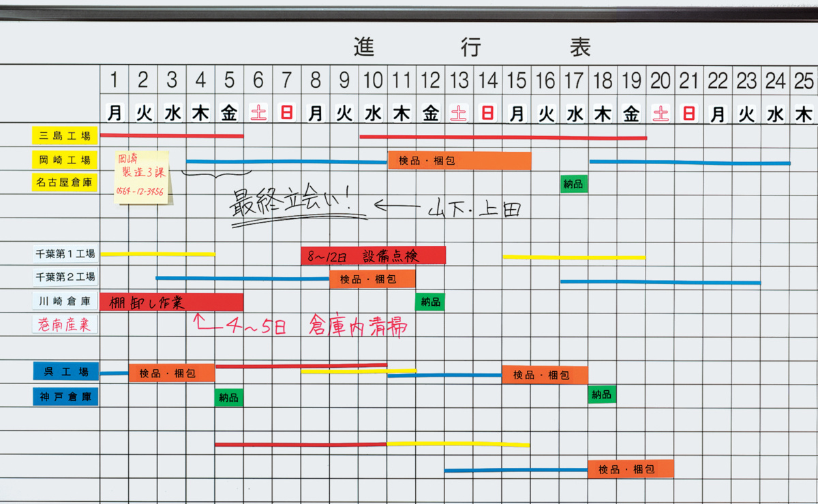Click the 川崎倉庫 row label

pos(65,301)
